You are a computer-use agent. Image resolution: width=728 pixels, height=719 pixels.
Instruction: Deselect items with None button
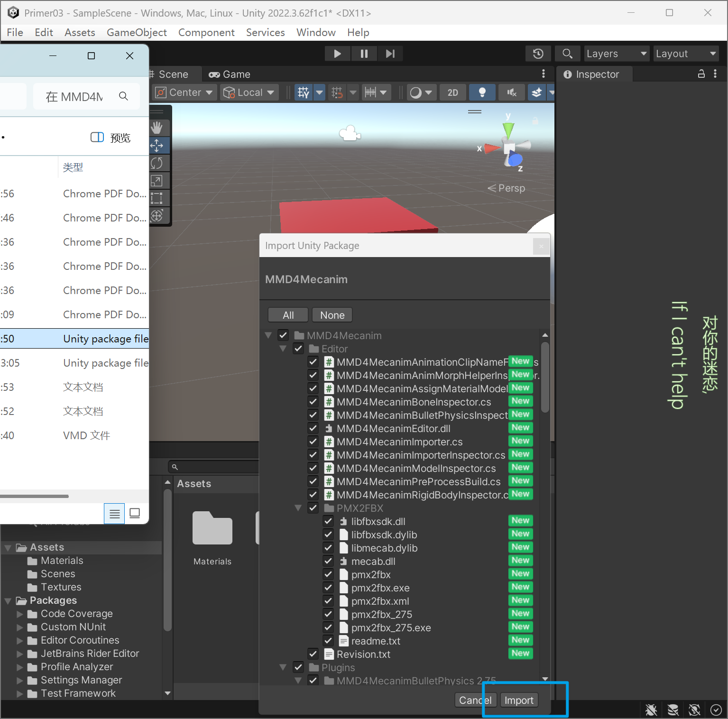coord(332,315)
